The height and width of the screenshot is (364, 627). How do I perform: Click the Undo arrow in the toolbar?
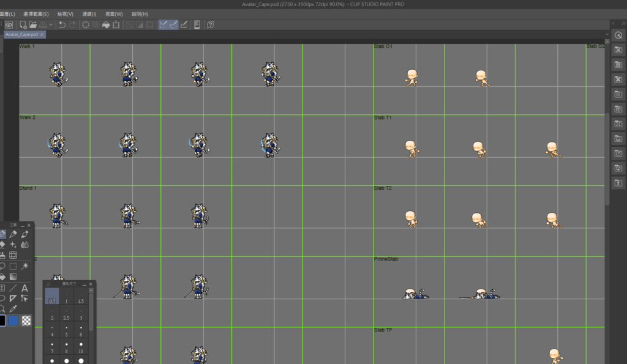62,24
